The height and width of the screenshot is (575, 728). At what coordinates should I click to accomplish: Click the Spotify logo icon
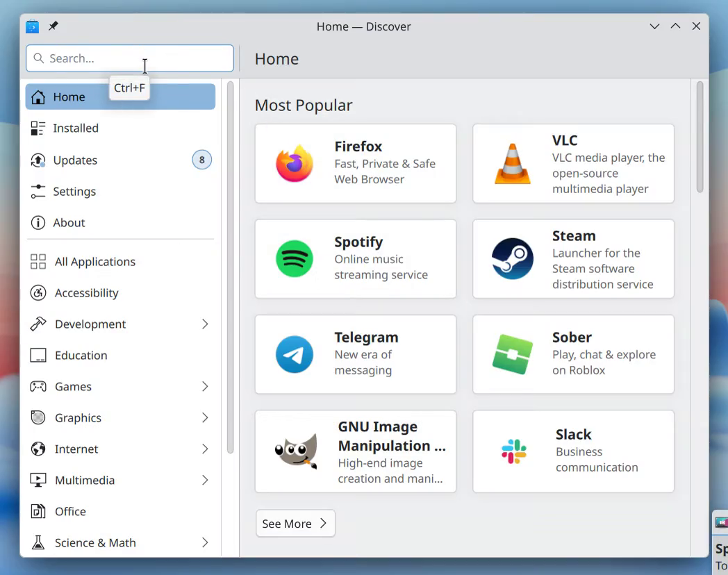point(295,259)
